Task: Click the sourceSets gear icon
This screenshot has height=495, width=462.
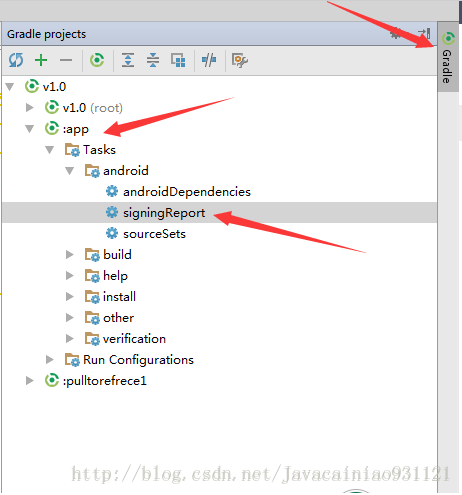Action: click(x=112, y=234)
